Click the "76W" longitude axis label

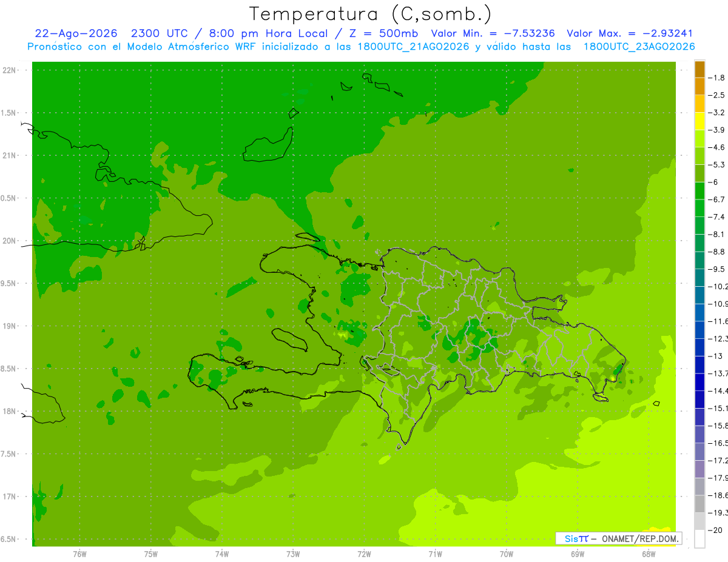point(79,554)
